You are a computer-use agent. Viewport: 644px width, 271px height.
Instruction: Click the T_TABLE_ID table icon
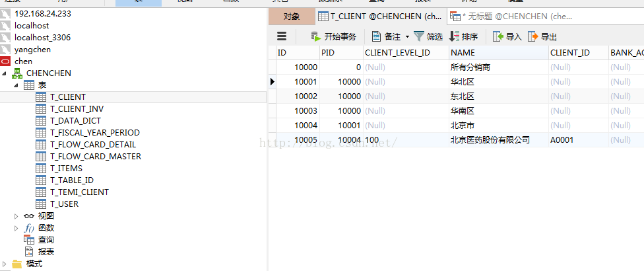coord(41,180)
